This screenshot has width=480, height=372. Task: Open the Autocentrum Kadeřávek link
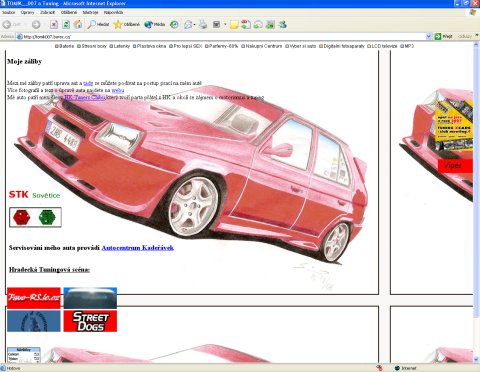tap(137, 248)
